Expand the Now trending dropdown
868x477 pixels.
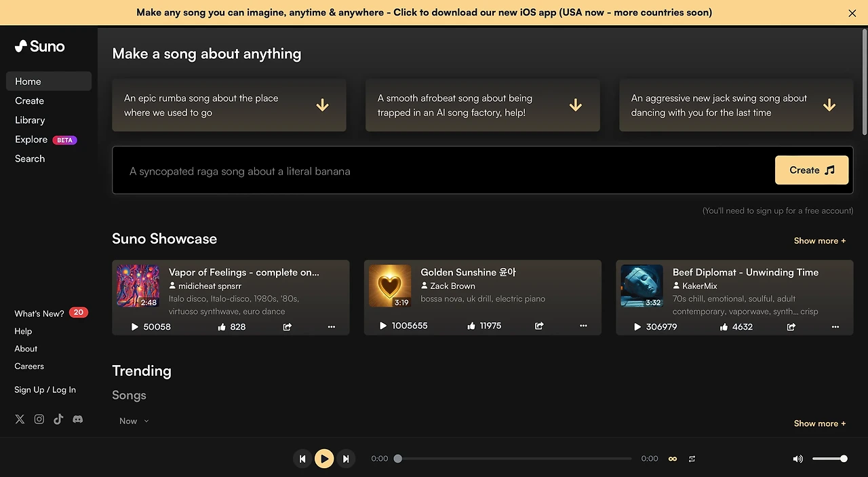coord(134,421)
